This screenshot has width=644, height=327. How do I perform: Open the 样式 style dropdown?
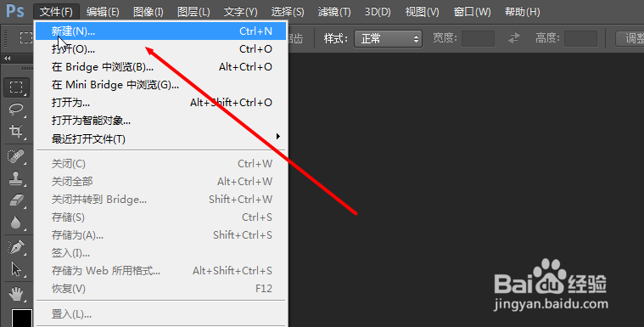coord(388,39)
